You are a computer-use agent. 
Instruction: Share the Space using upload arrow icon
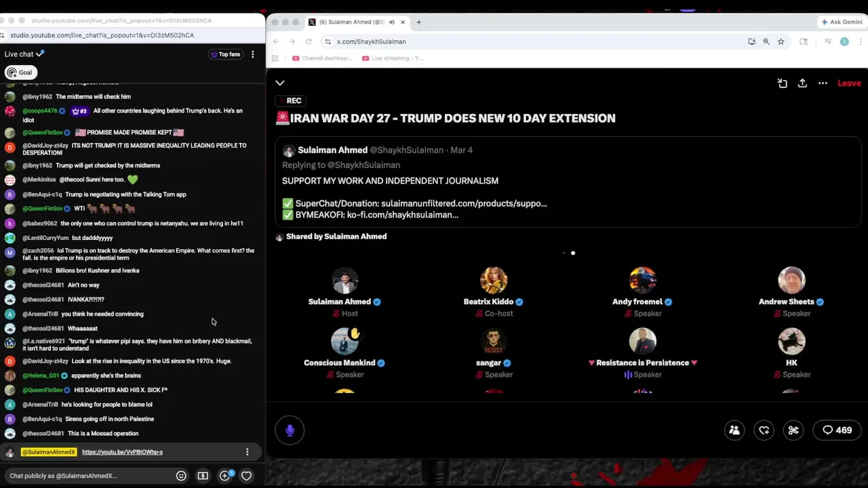tap(802, 83)
